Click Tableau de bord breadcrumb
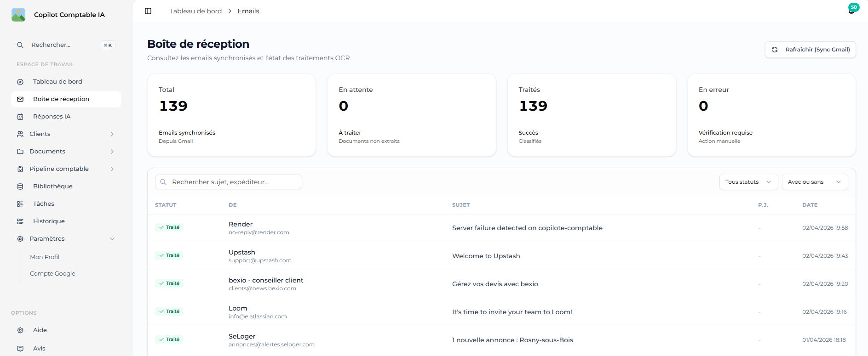 click(x=195, y=11)
